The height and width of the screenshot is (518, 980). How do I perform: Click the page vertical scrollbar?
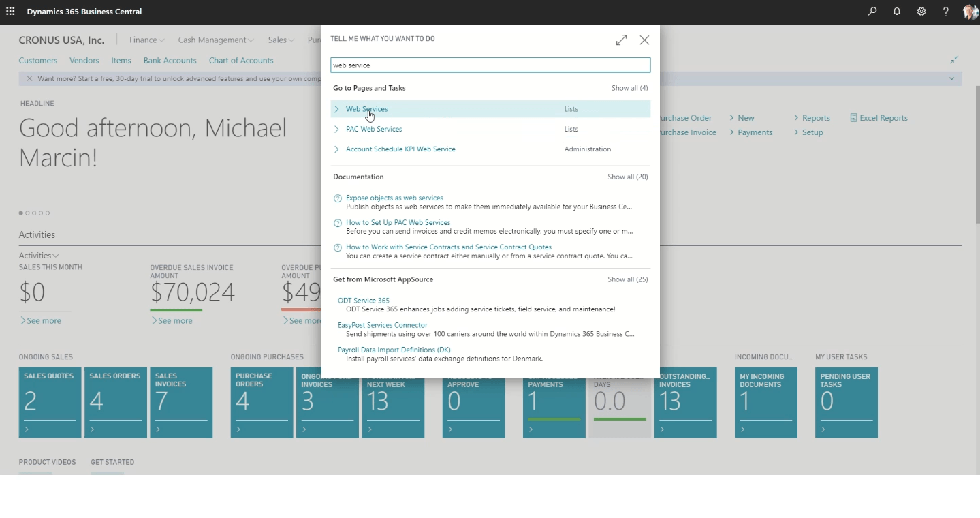977,155
